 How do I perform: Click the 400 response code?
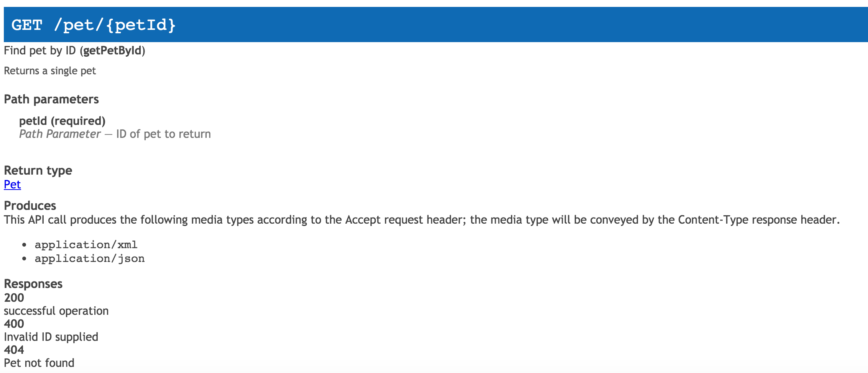click(14, 324)
